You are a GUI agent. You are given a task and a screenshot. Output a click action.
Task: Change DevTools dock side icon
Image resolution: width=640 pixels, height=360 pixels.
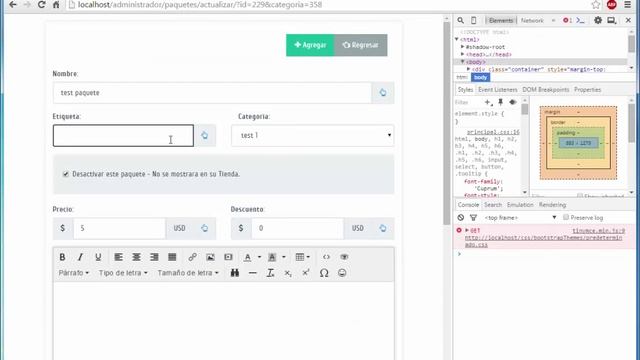coord(611,20)
